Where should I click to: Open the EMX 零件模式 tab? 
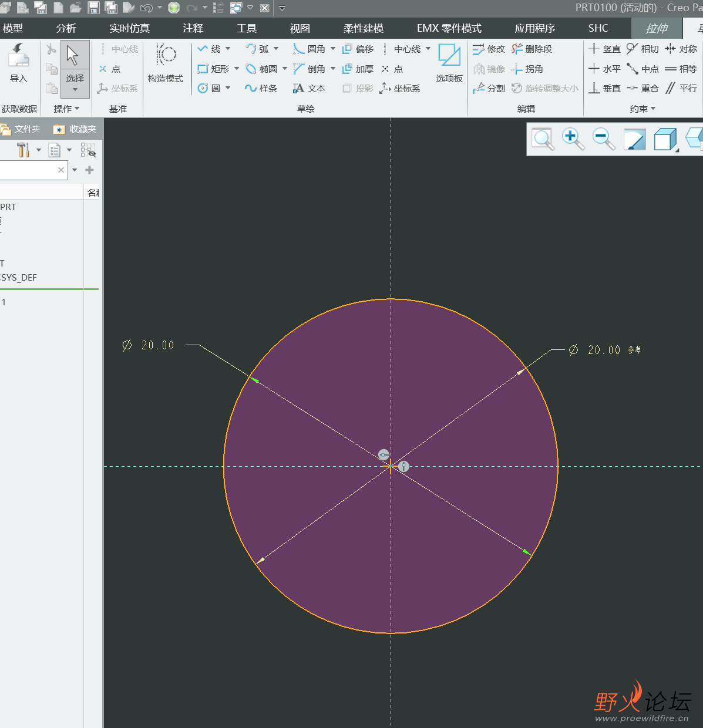click(449, 28)
